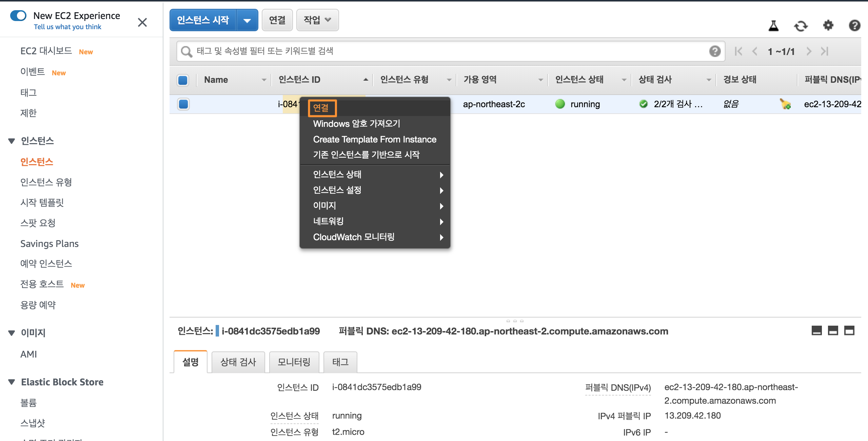Refresh the instance list
The height and width of the screenshot is (441, 868).
click(x=801, y=26)
